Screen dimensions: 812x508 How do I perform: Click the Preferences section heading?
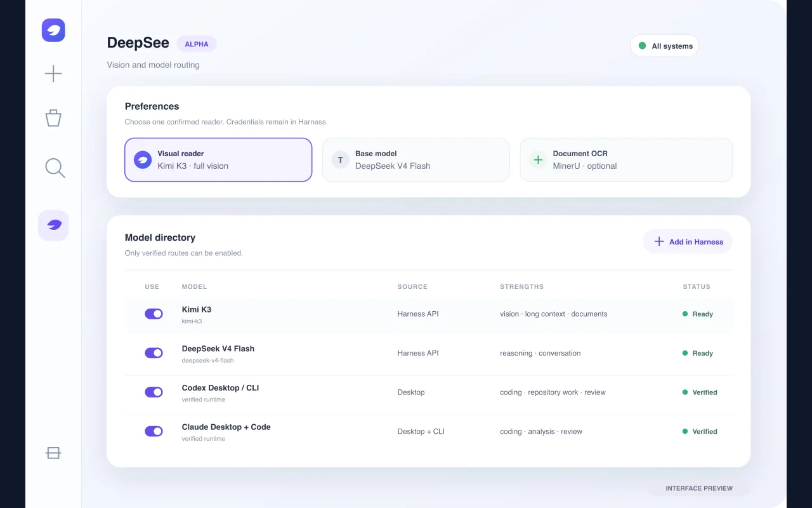click(152, 106)
